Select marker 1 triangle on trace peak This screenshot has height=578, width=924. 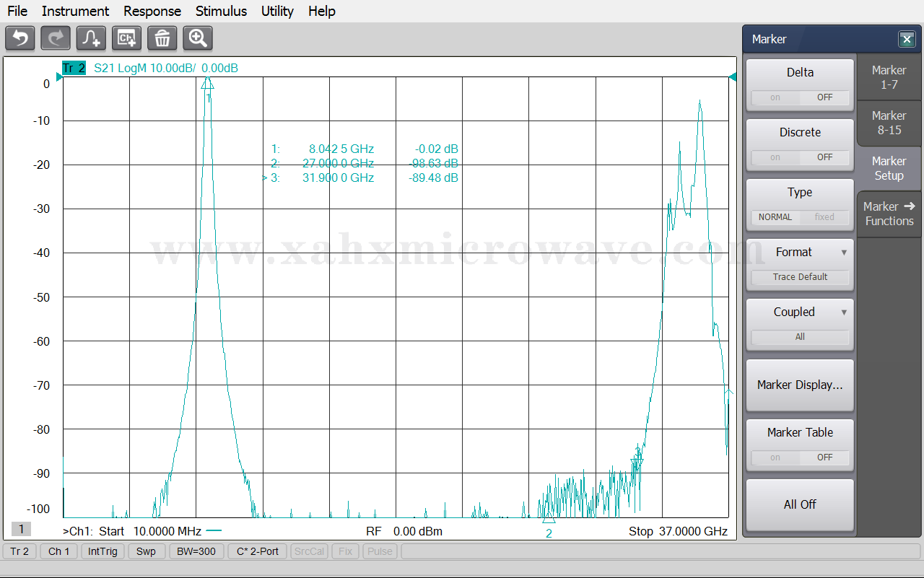click(207, 84)
